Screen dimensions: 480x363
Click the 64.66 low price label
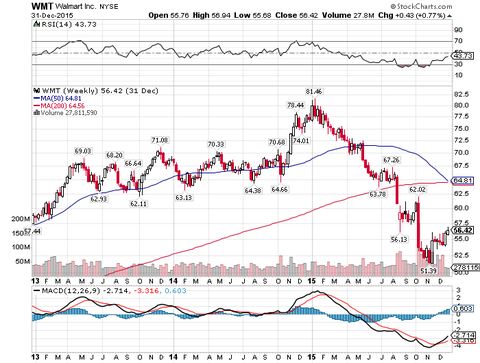point(280,189)
